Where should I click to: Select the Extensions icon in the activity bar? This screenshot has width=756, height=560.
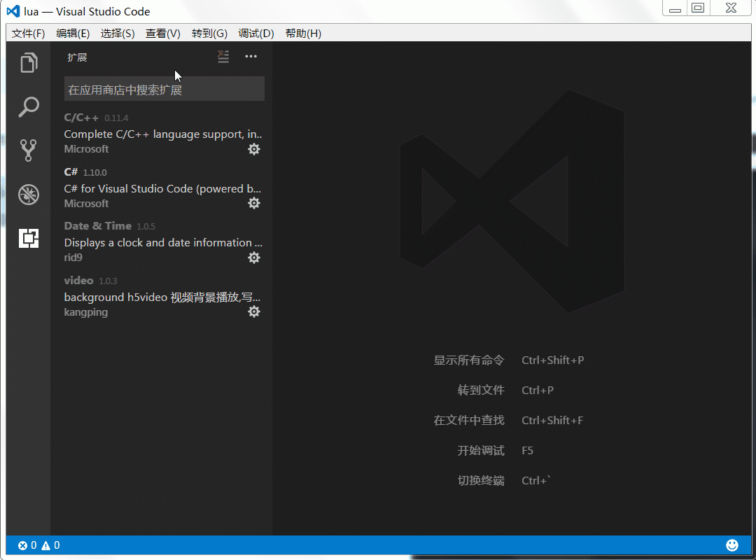pos(28,238)
